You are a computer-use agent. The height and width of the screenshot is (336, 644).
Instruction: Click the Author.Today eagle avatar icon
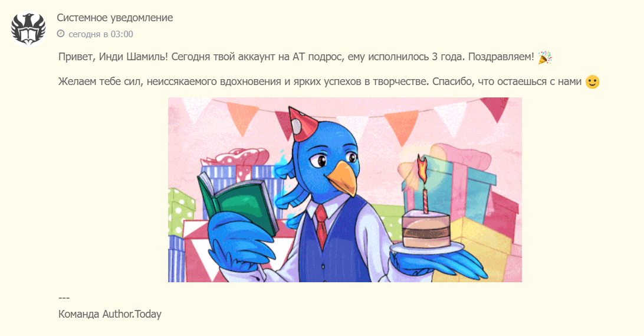(x=28, y=28)
